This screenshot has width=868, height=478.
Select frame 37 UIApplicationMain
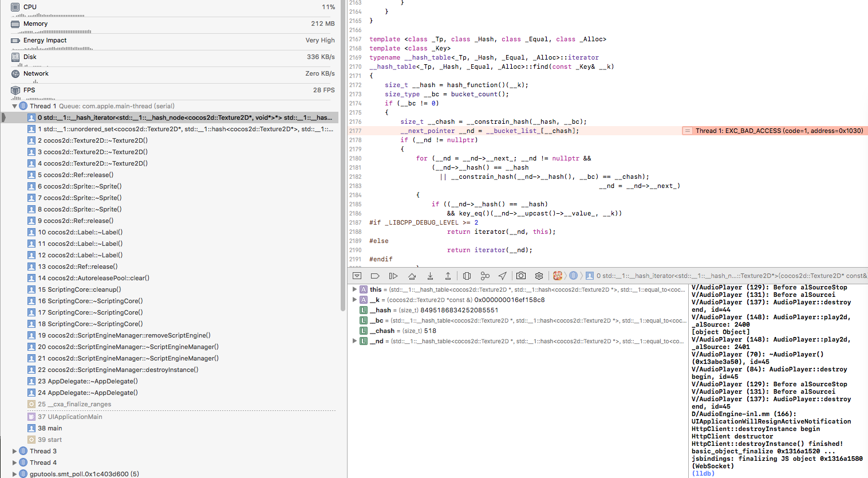171,417
